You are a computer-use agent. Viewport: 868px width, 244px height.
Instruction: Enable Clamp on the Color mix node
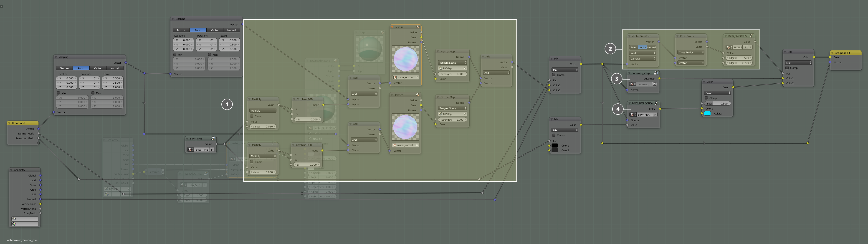point(706,98)
